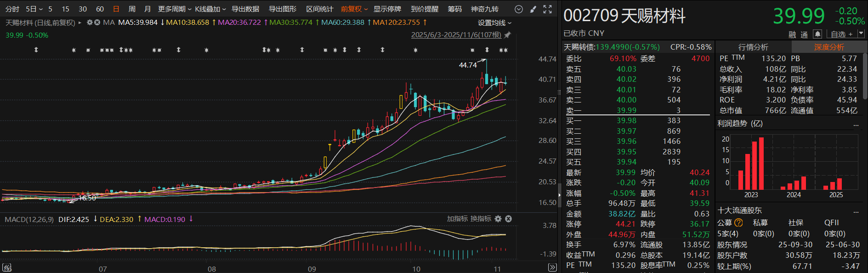
Task: Toggle 显示停牌 suspension display
Action: (387, 9)
